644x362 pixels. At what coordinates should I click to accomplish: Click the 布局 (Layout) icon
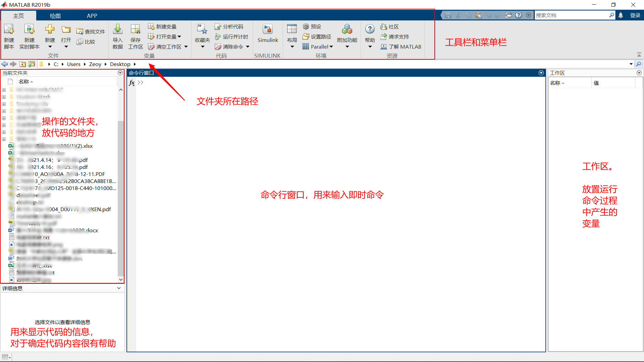(292, 29)
